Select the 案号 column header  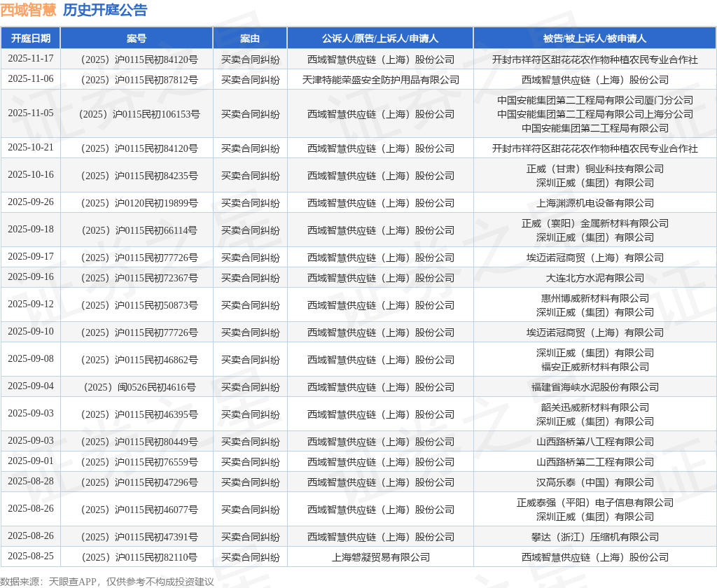137,38
